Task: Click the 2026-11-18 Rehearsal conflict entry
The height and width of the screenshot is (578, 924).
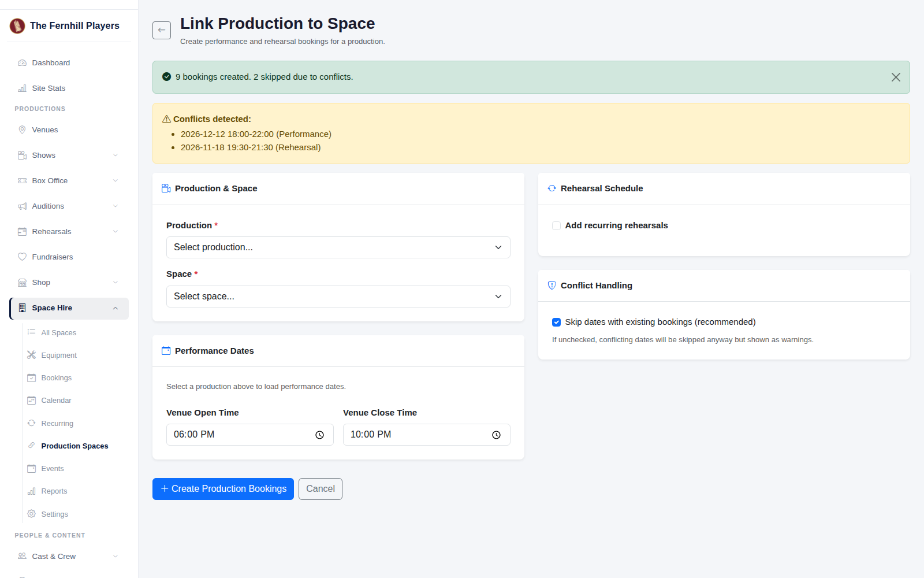Action: [x=251, y=147]
